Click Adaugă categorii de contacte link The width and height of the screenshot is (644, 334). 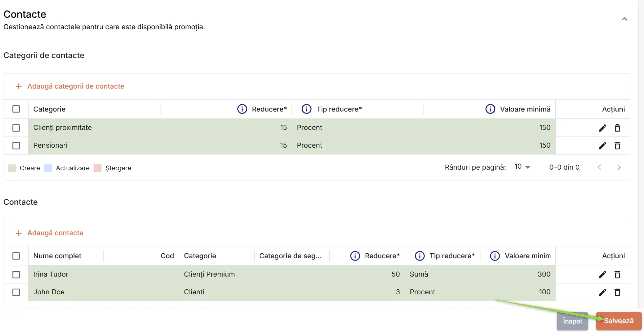pos(76,86)
